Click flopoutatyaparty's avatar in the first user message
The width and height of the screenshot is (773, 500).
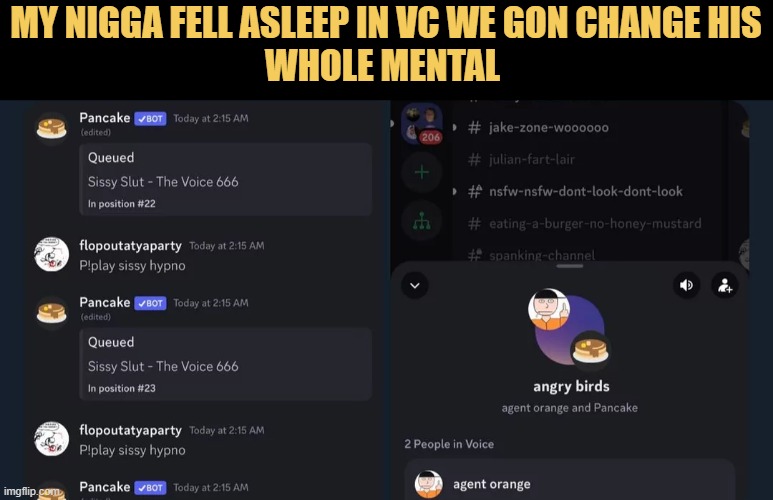click(x=52, y=254)
